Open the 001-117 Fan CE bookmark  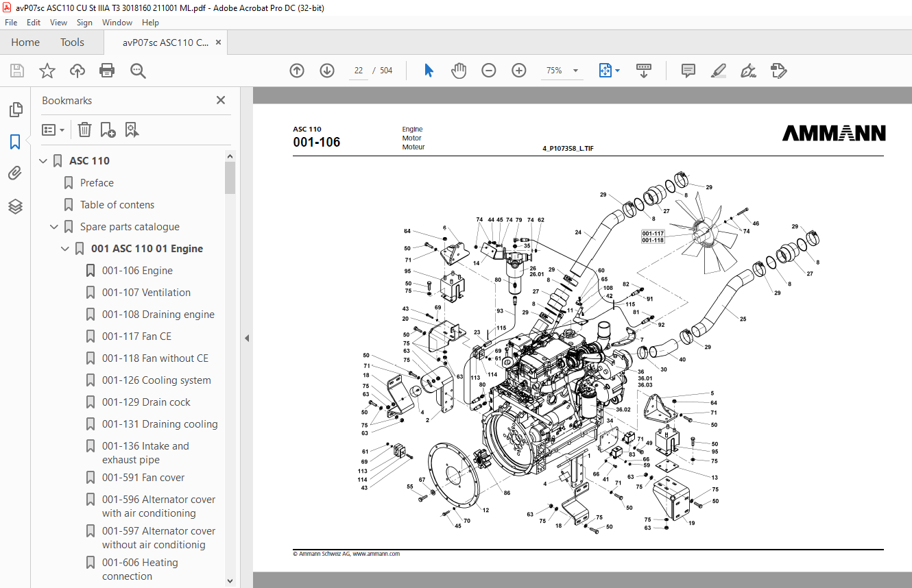[x=136, y=336]
